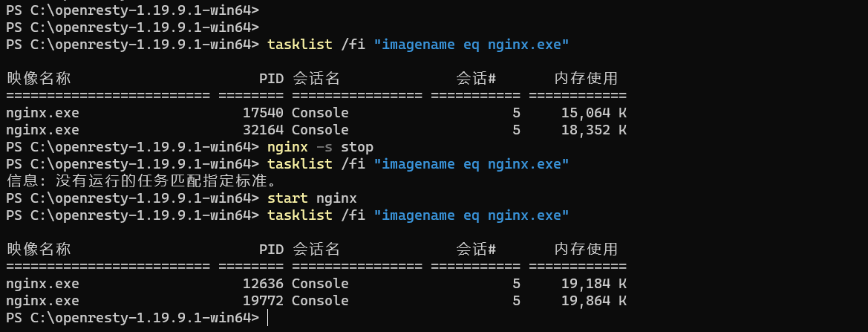868x332 pixels.
Task: Click the second table's 会话# header
Action: [x=475, y=250]
